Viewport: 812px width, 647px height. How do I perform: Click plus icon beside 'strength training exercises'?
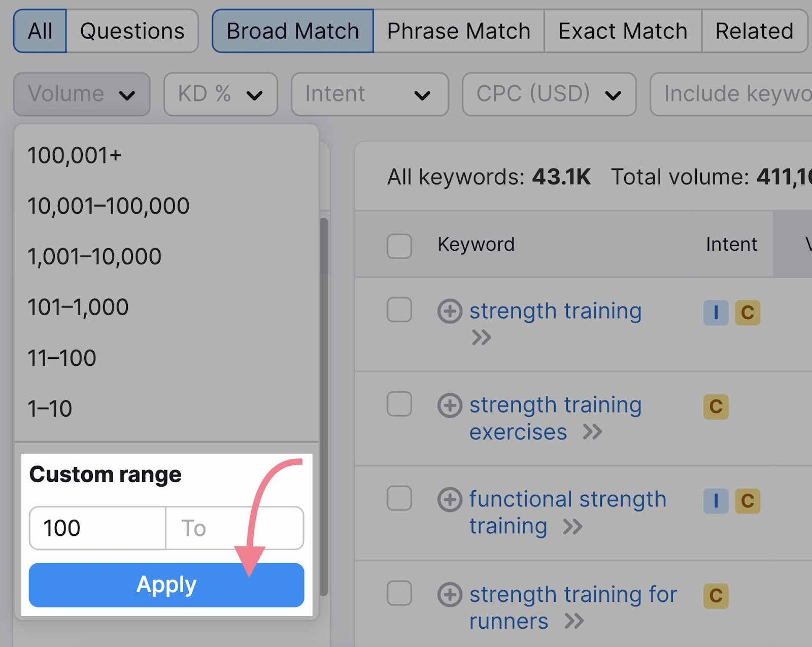450,405
